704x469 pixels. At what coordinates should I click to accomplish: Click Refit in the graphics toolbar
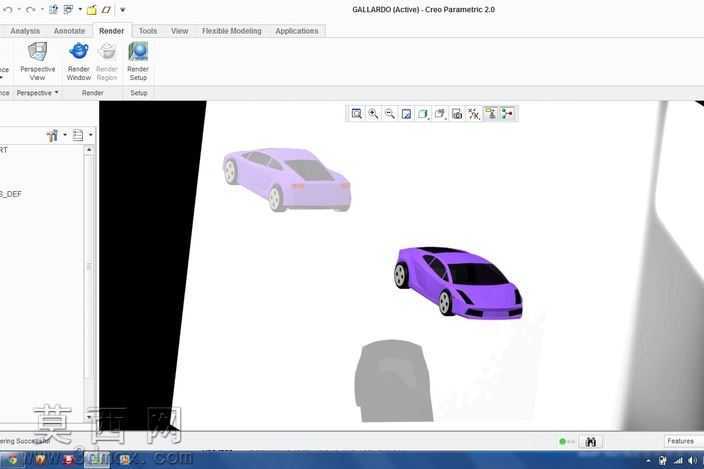click(356, 114)
